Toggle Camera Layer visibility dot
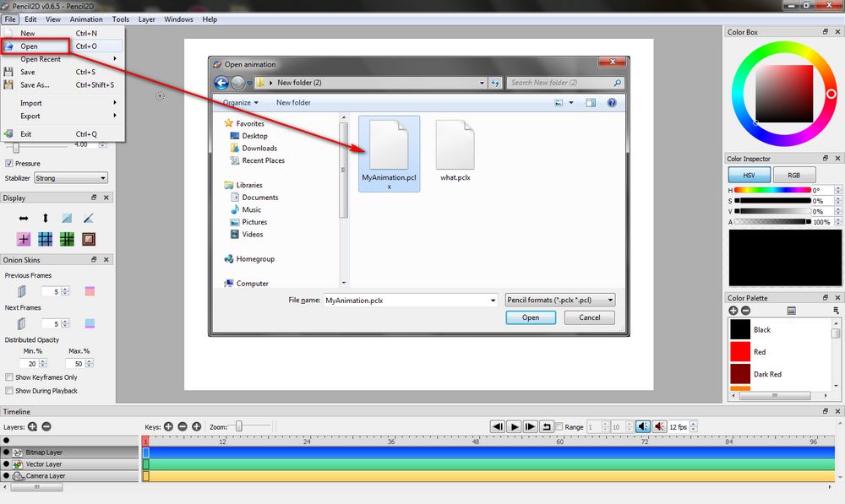Image resolution: width=845 pixels, height=504 pixels. coord(6,475)
